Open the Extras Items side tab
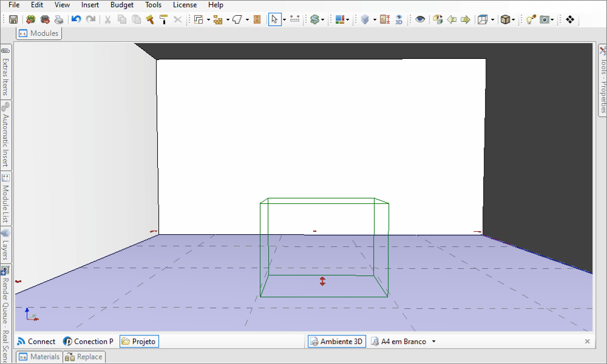This screenshot has height=364, width=607. (x=5, y=71)
